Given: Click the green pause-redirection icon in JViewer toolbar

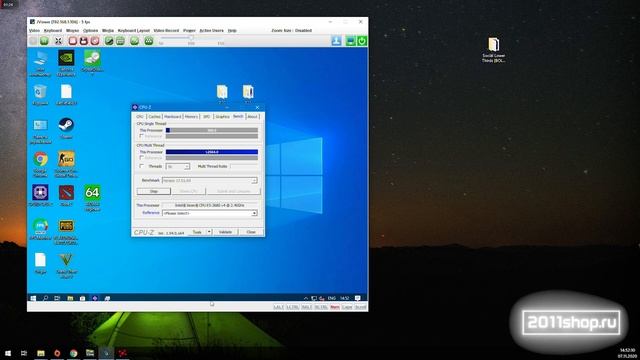Looking at the screenshot, I should [x=44, y=41].
